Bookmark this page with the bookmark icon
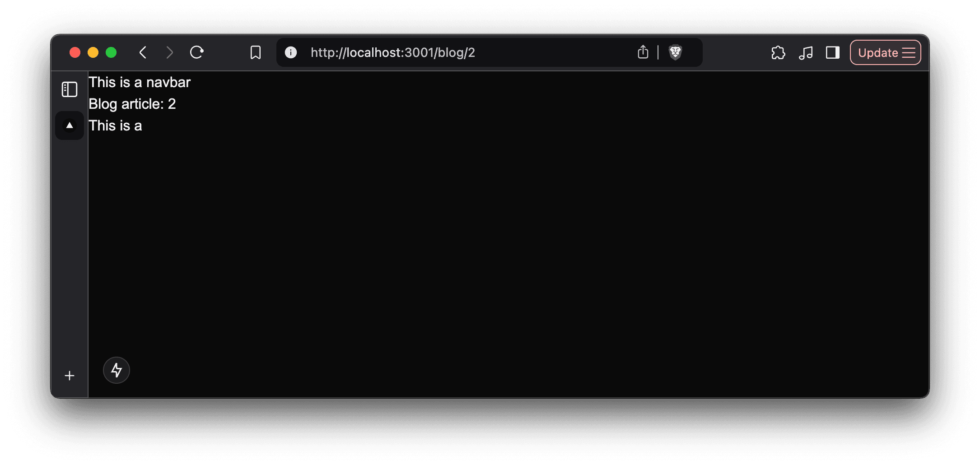The height and width of the screenshot is (465, 980). click(x=256, y=52)
